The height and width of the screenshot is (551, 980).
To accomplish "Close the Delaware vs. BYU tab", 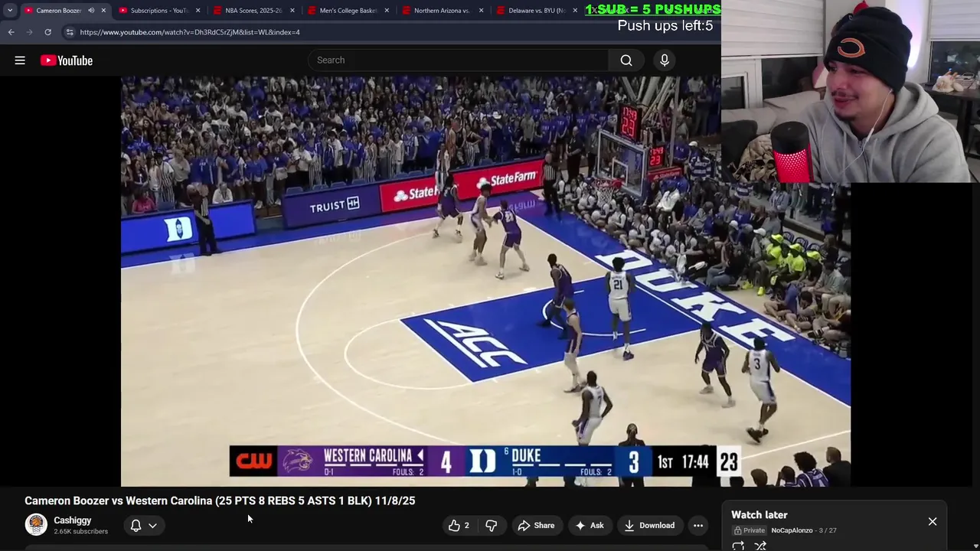I will click(575, 11).
